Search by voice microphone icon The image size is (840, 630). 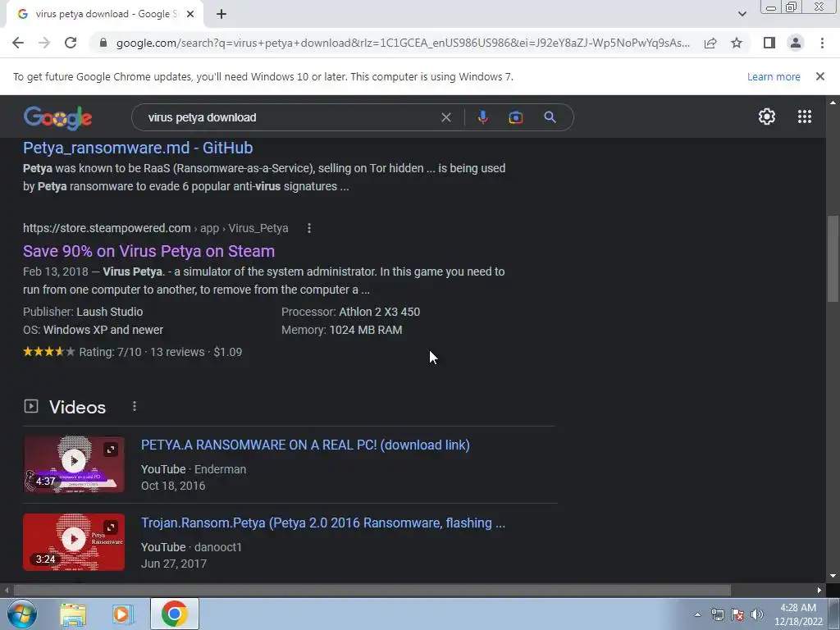tap(482, 117)
